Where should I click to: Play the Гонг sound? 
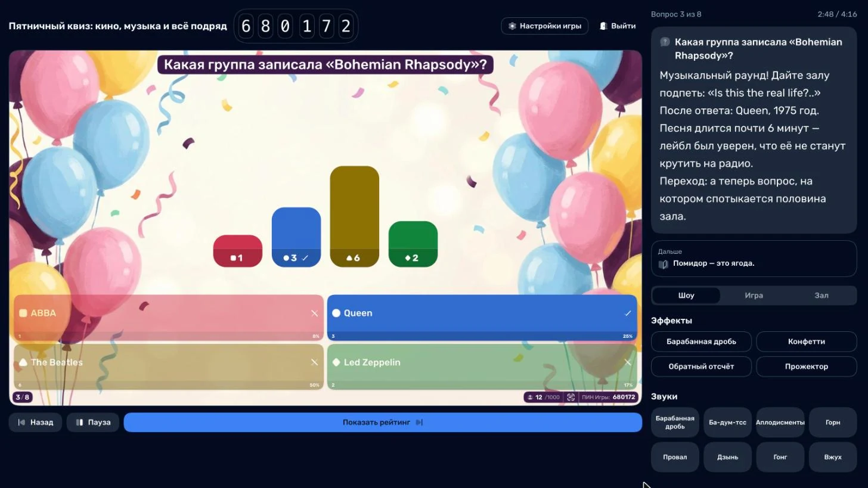pyautogui.click(x=780, y=457)
